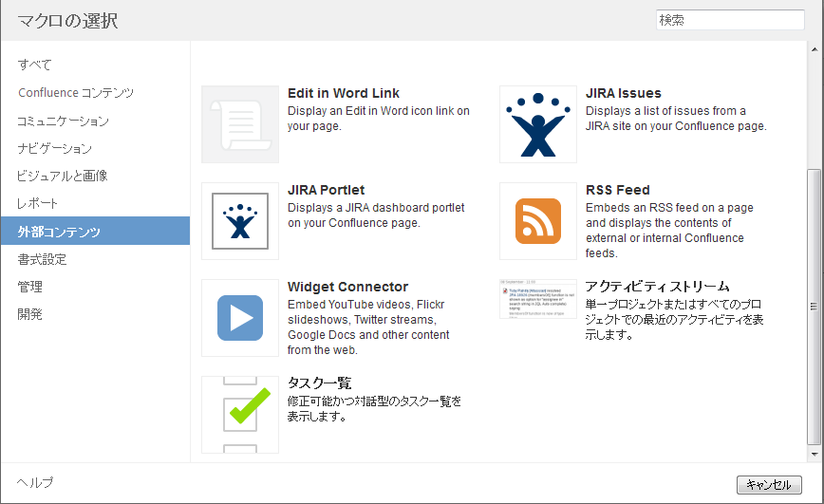Image resolution: width=824 pixels, height=504 pixels.
Task: Switch to レポート category
Action: pos(37,203)
